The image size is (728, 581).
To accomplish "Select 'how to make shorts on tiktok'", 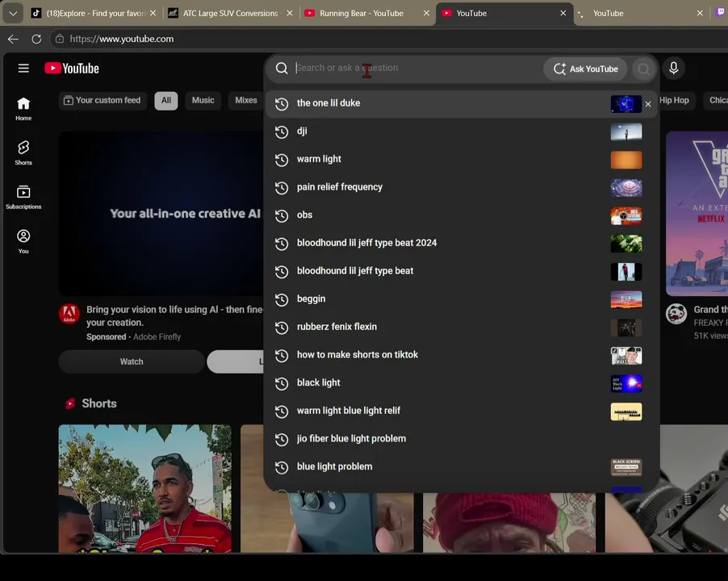I will tap(462, 355).
